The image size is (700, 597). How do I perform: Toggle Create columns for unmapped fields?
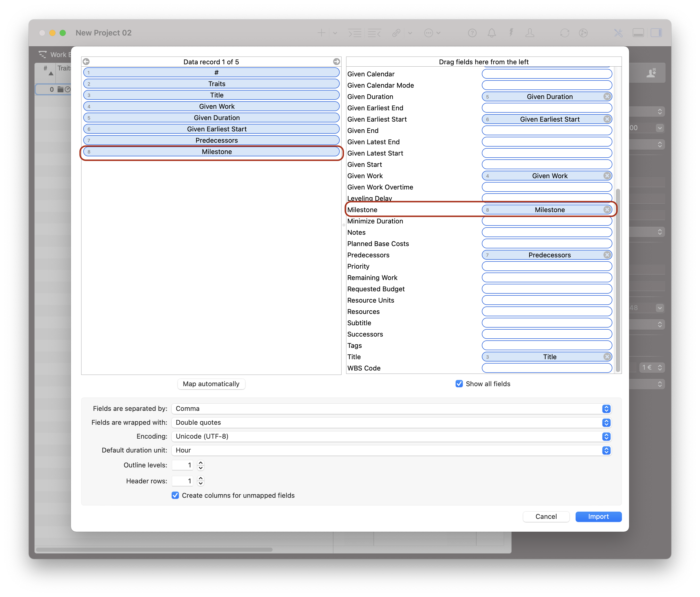(175, 495)
